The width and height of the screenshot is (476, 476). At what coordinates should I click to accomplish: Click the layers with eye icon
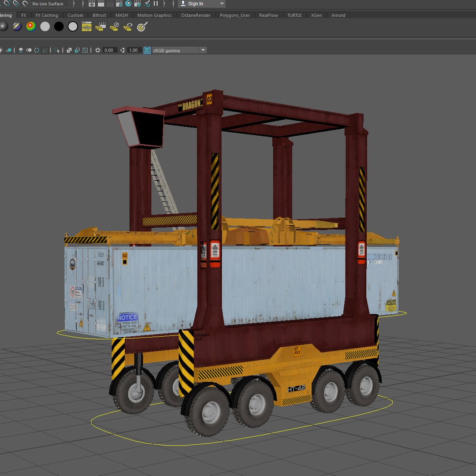click(128, 27)
